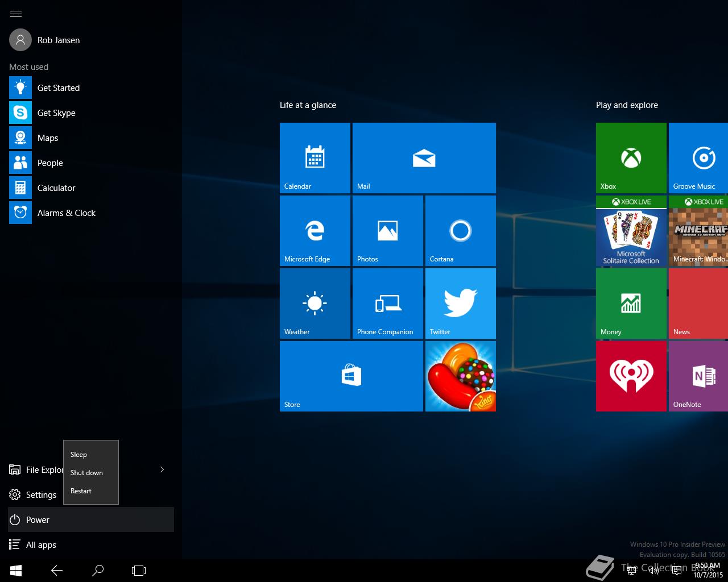The image size is (728, 582).
Task: Click the Life at a glance group title
Action: 308,105
